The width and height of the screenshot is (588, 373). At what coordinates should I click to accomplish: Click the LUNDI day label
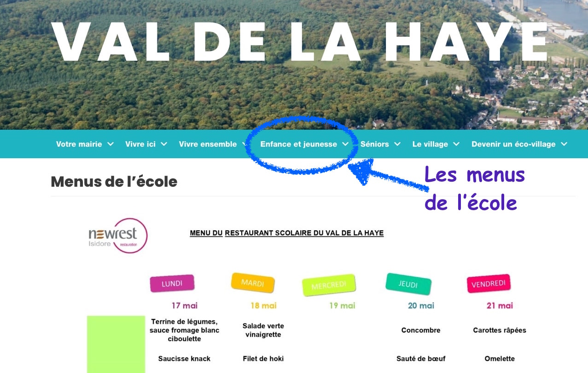172,283
